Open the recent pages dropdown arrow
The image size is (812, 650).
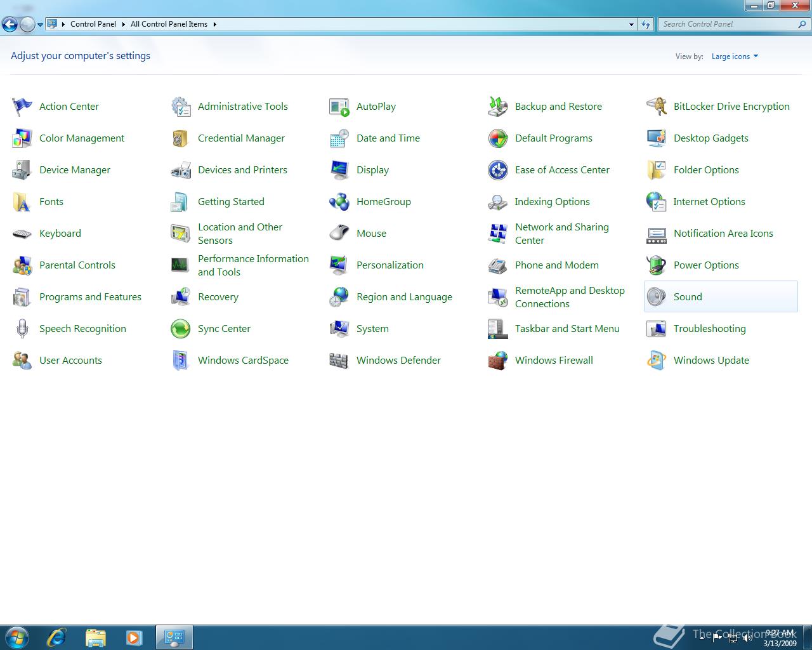point(40,25)
